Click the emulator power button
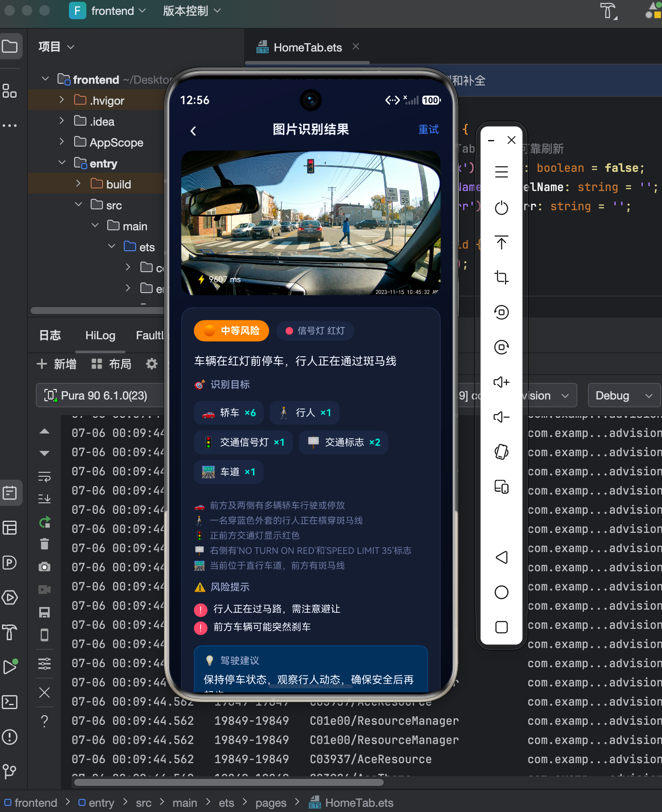 pos(502,208)
